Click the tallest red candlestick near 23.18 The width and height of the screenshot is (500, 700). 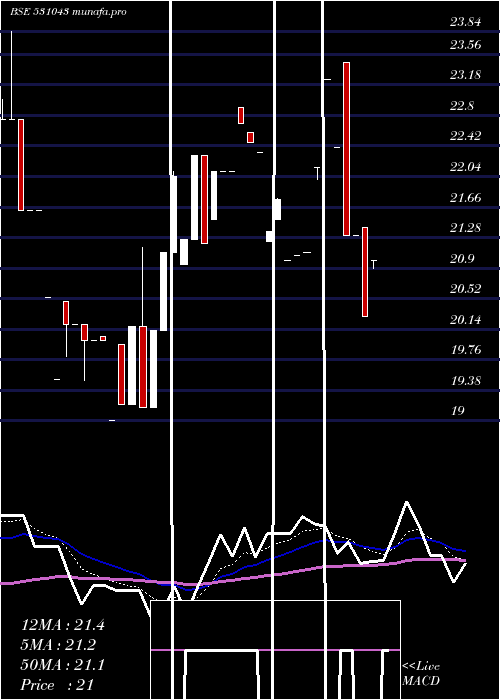pyautogui.click(x=346, y=149)
